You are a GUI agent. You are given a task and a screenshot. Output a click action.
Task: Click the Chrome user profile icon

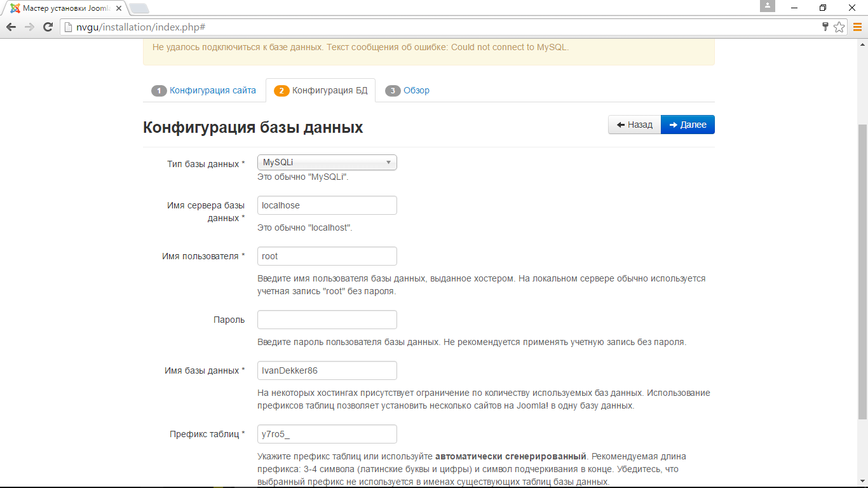click(768, 6)
